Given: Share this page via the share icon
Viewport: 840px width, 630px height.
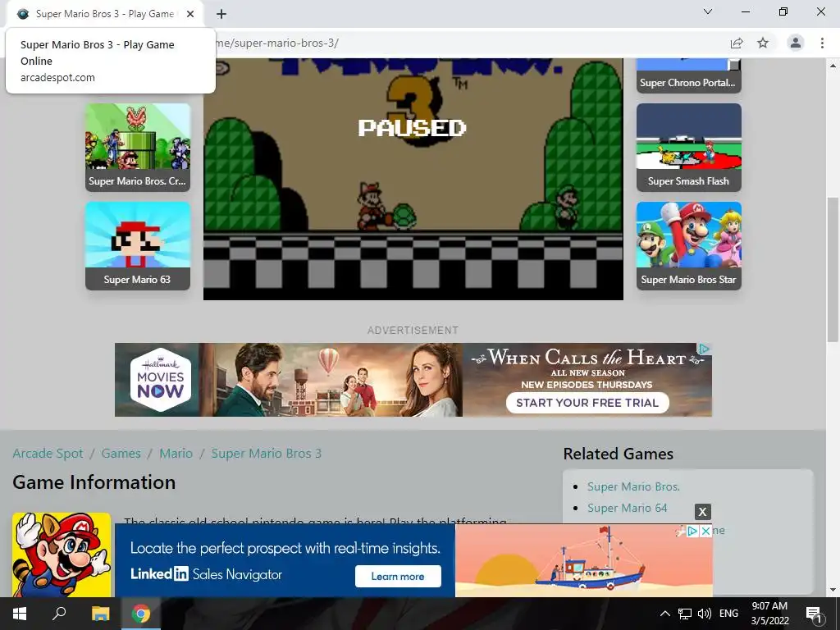Looking at the screenshot, I should point(737,43).
